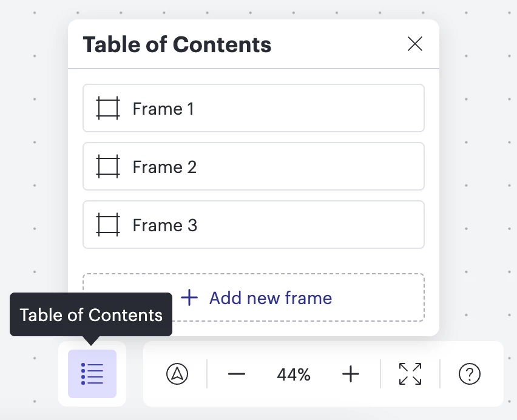
Task: Click empty space inside Frame 1 row
Action: point(316,109)
